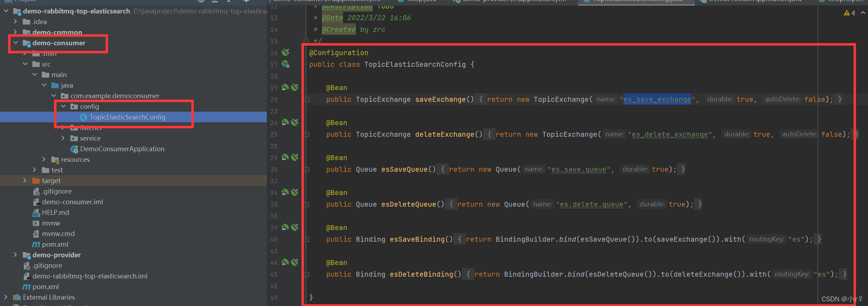
Task: Click the rightmost bean gutter icon on line 19
Action: pos(295,87)
